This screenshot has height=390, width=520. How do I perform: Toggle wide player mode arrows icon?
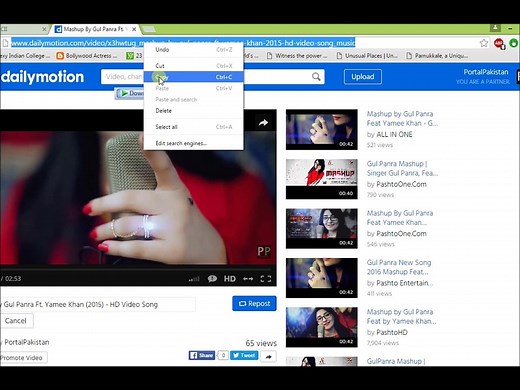[248, 279]
